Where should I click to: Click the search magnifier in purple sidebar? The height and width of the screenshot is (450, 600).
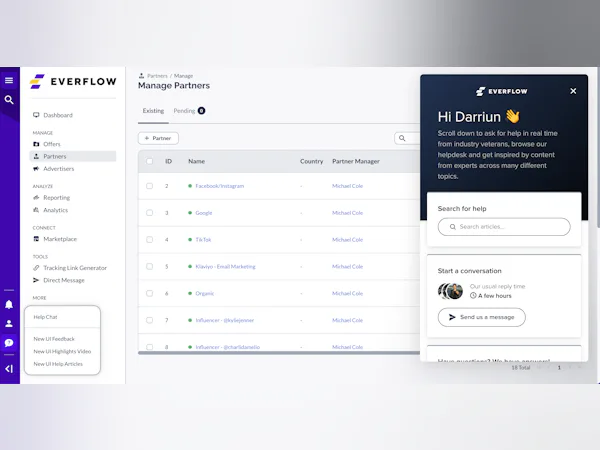[x=9, y=100]
